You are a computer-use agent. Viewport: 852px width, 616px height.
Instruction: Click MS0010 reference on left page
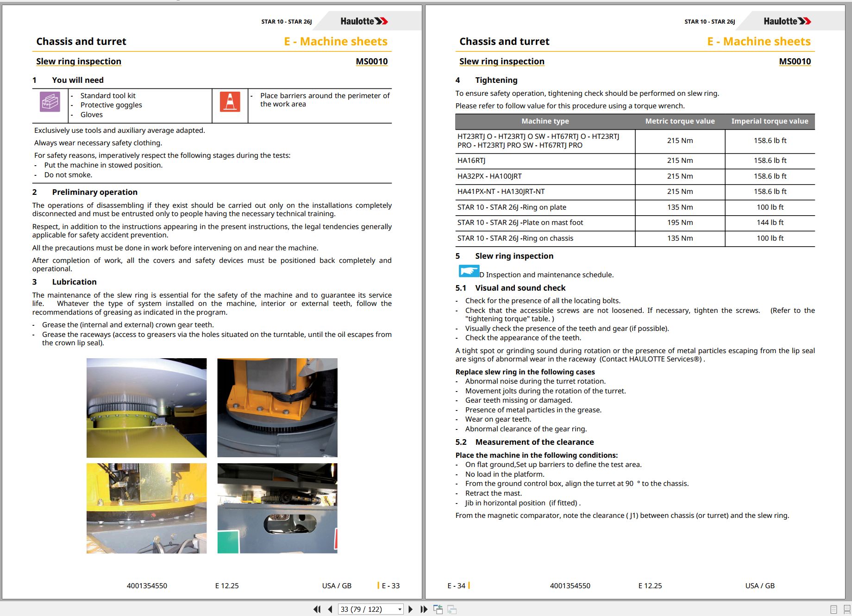tap(371, 62)
